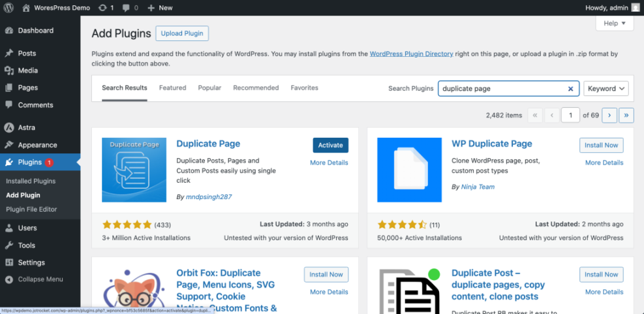Open the comments bubble in admin bar
The height and width of the screenshot is (314, 644).
pyautogui.click(x=127, y=8)
